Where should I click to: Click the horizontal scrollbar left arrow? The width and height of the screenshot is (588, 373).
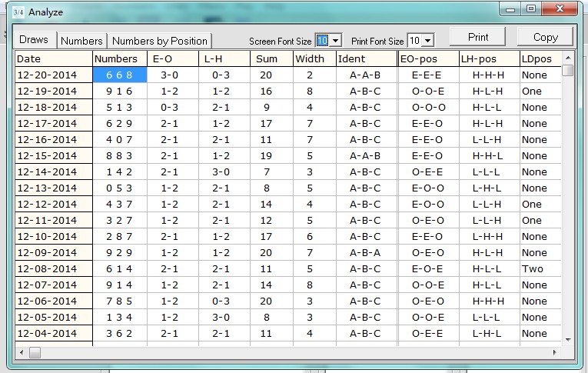pyautogui.click(x=22, y=352)
